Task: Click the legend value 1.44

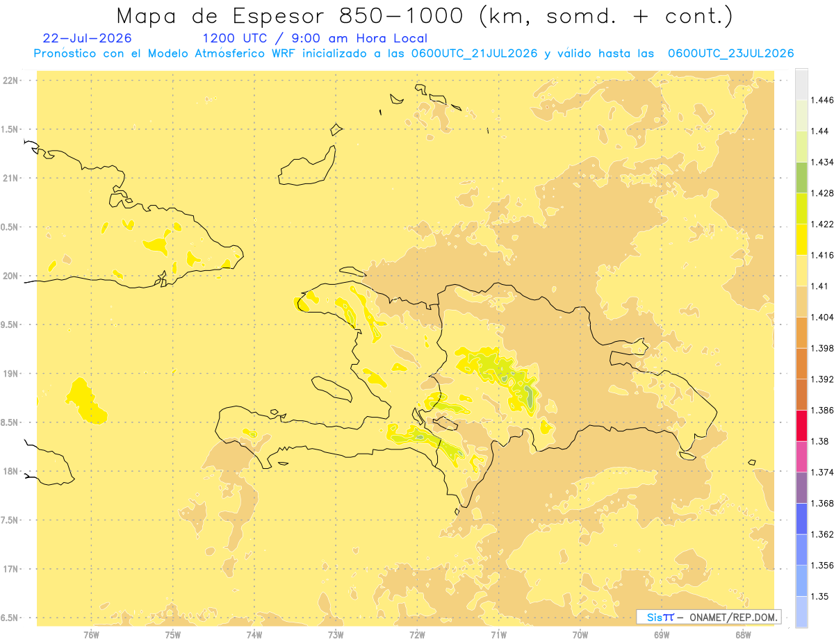Action: 819,131
